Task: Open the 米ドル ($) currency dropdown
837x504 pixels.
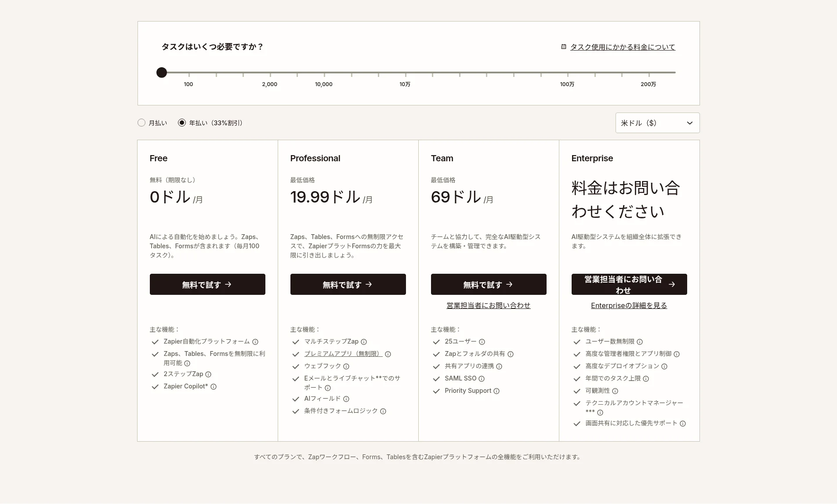Action: [657, 123]
